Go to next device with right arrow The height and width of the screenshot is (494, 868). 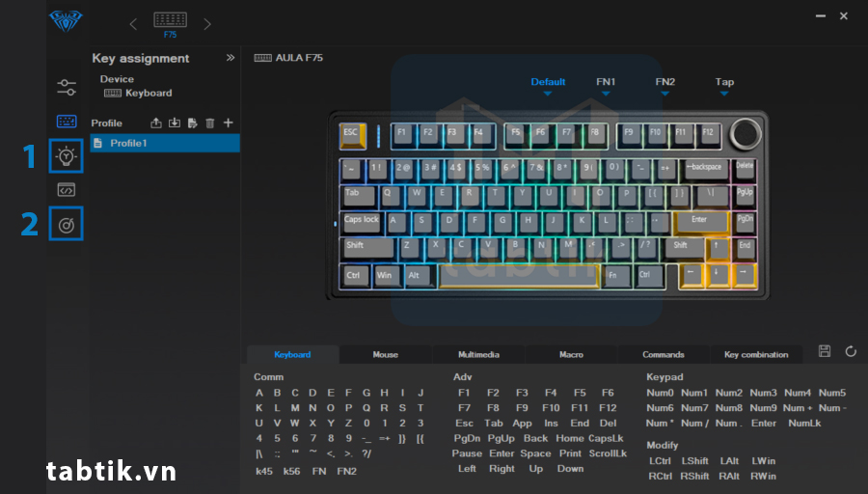[207, 24]
